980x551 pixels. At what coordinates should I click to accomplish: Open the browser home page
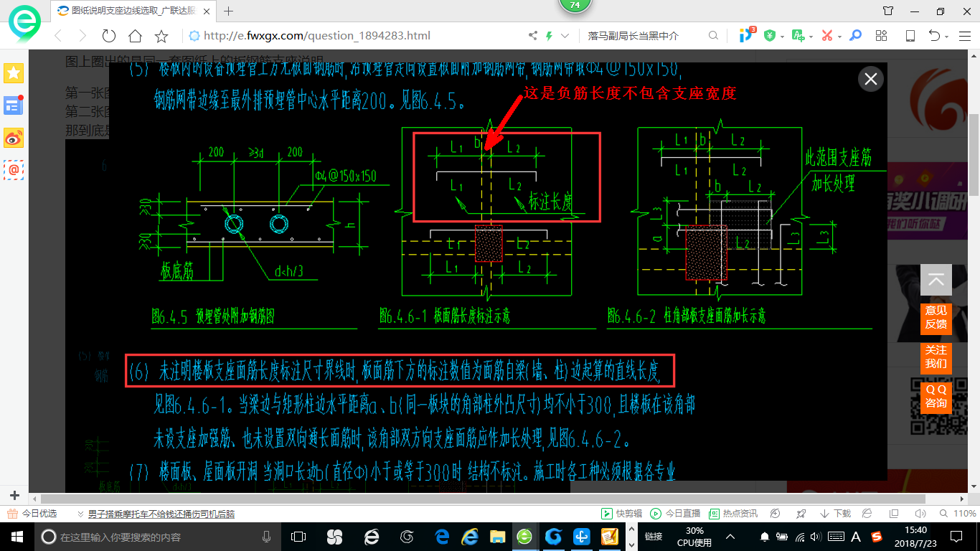(135, 36)
